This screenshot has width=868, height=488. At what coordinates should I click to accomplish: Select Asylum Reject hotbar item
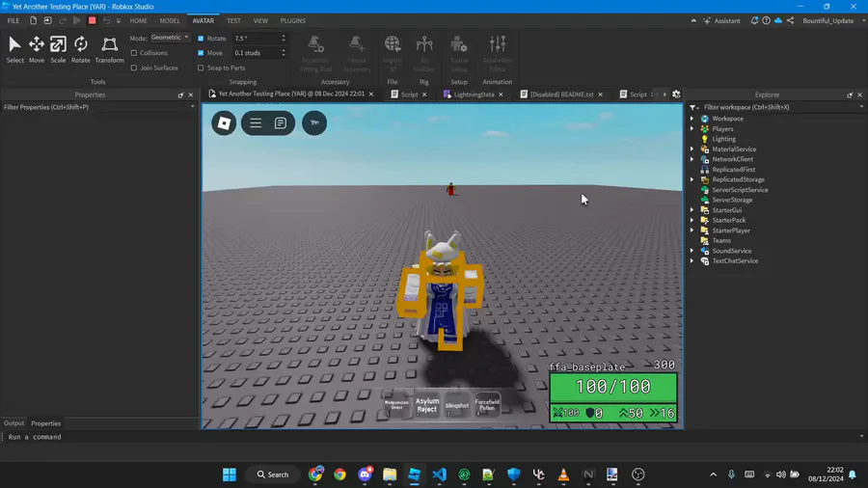[427, 405]
